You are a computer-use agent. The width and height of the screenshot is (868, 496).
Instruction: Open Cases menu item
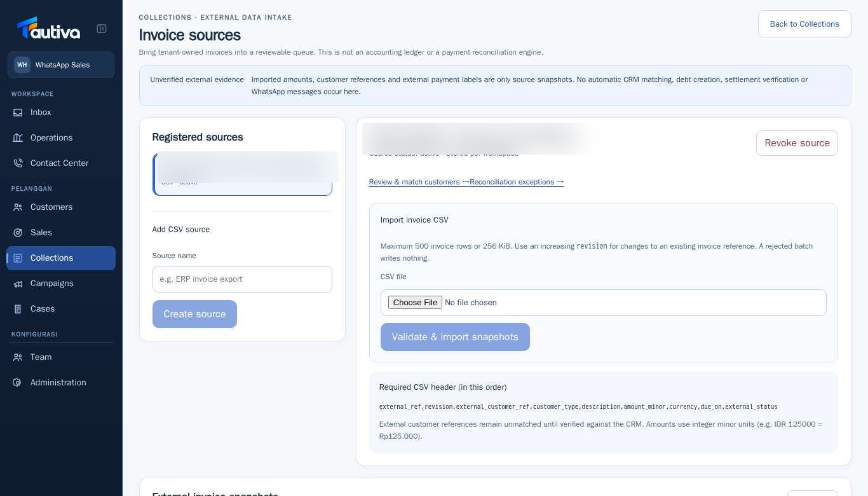click(61, 309)
